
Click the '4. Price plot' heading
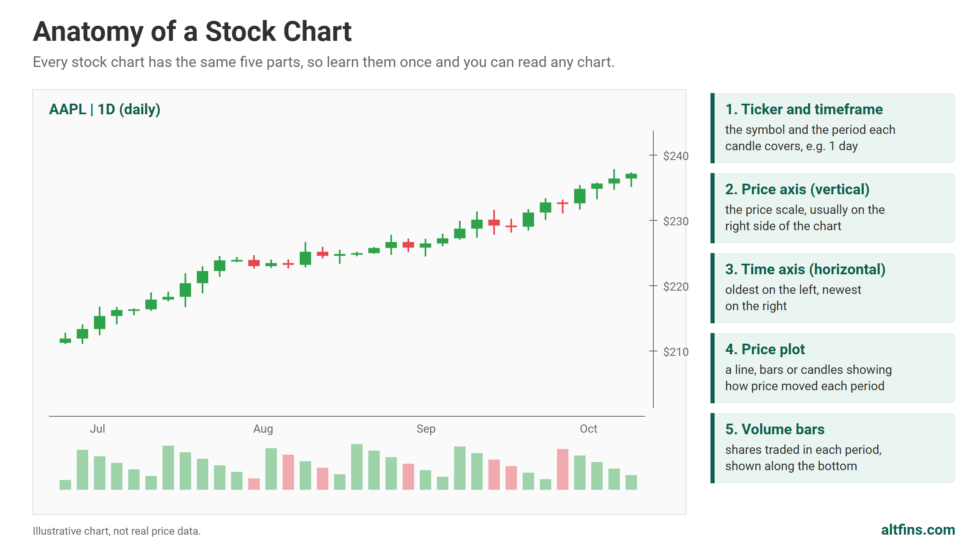pyautogui.click(x=765, y=349)
